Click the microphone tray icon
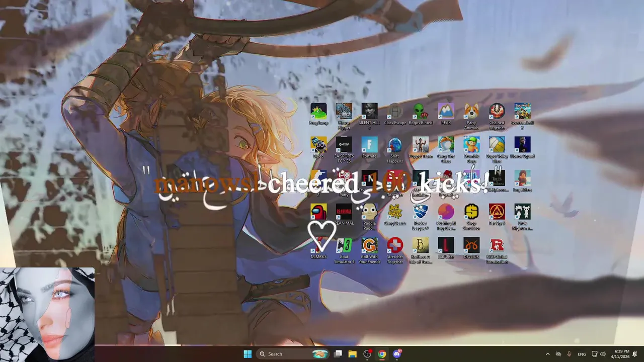The height and width of the screenshot is (362, 644). click(570, 354)
